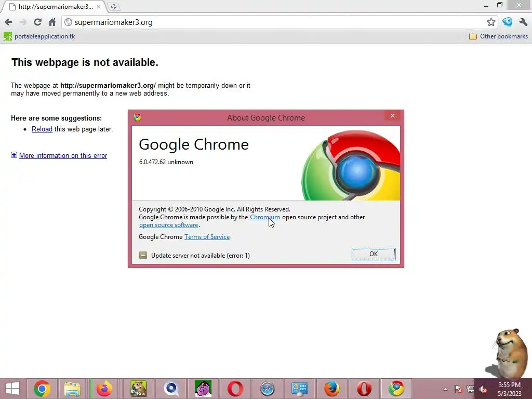Open File Explorer from the taskbar
532x399 pixels.
[x=72, y=389]
